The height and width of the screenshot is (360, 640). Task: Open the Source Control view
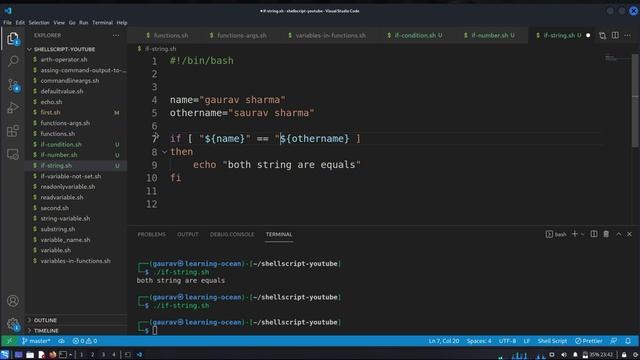pos(13,85)
